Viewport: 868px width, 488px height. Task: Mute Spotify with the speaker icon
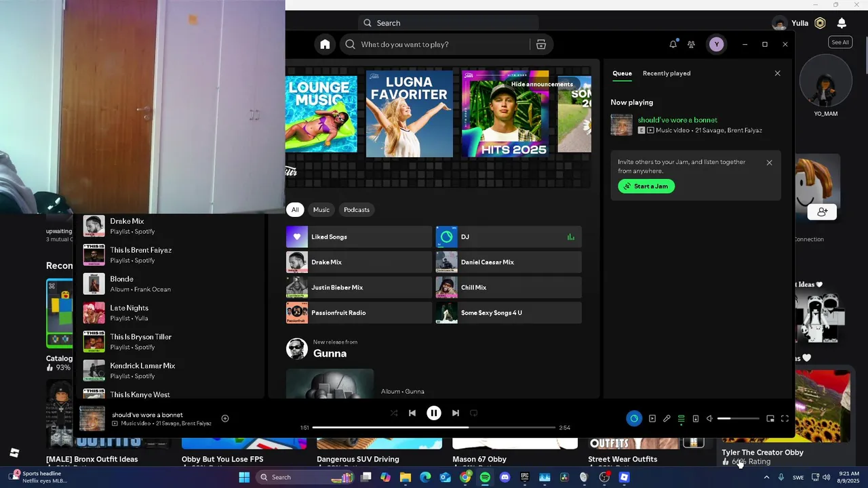tap(709, 418)
